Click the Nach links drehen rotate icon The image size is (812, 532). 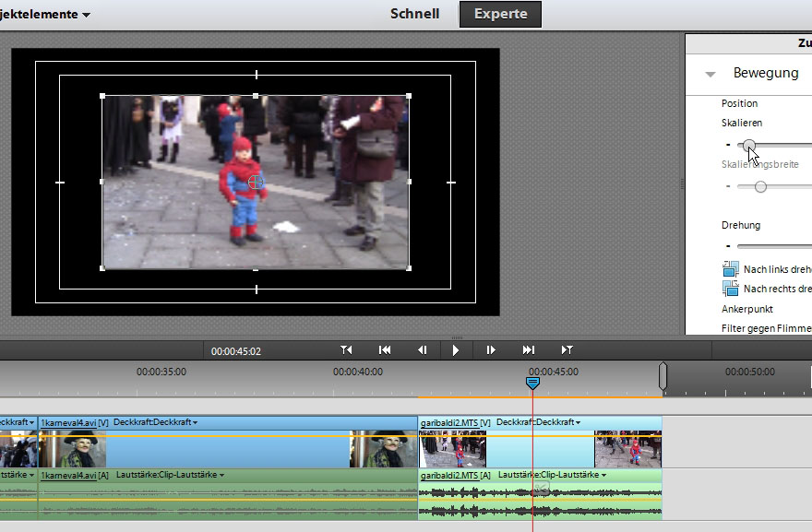(731, 268)
